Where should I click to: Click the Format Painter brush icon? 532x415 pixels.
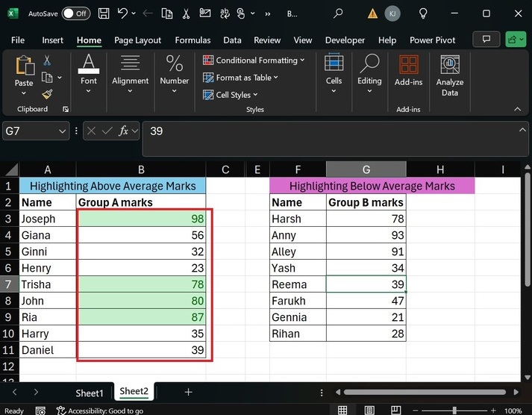coord(47,94)
